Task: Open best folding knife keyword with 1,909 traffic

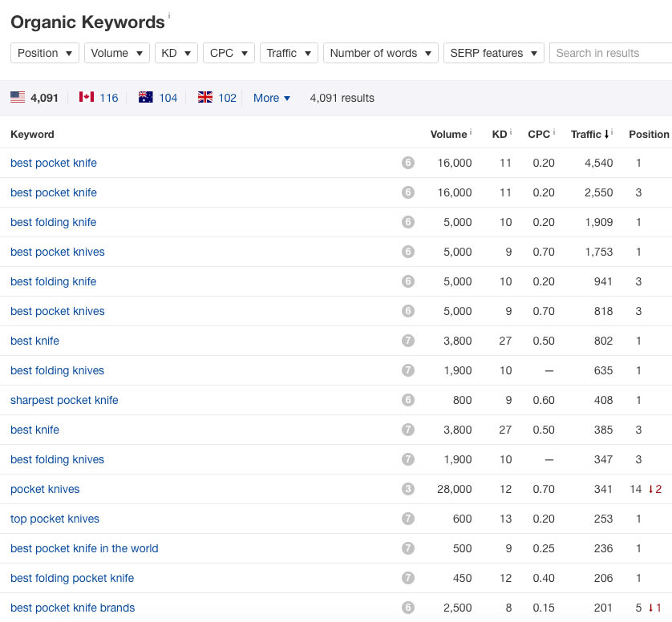Action: [53, 222]
